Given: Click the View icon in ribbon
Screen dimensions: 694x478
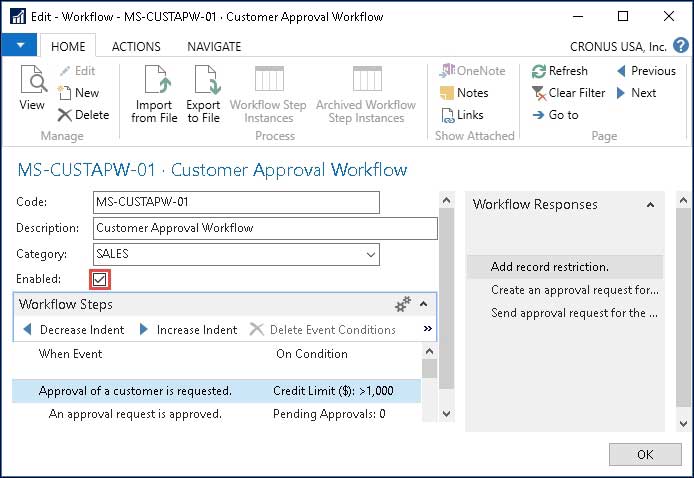Looking at the screenshot, I should tap(33, 88).
